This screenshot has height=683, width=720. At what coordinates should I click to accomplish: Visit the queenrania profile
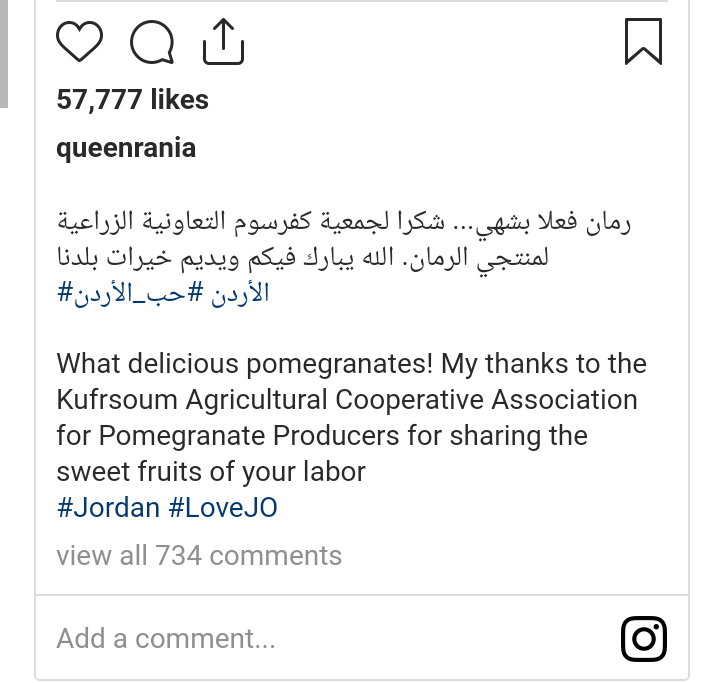click(x=126, y=149)
